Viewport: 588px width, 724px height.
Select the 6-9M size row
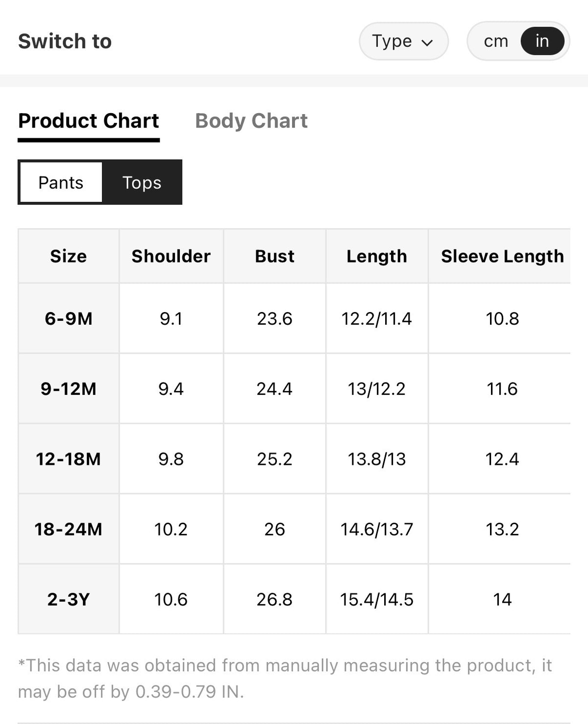294,318
